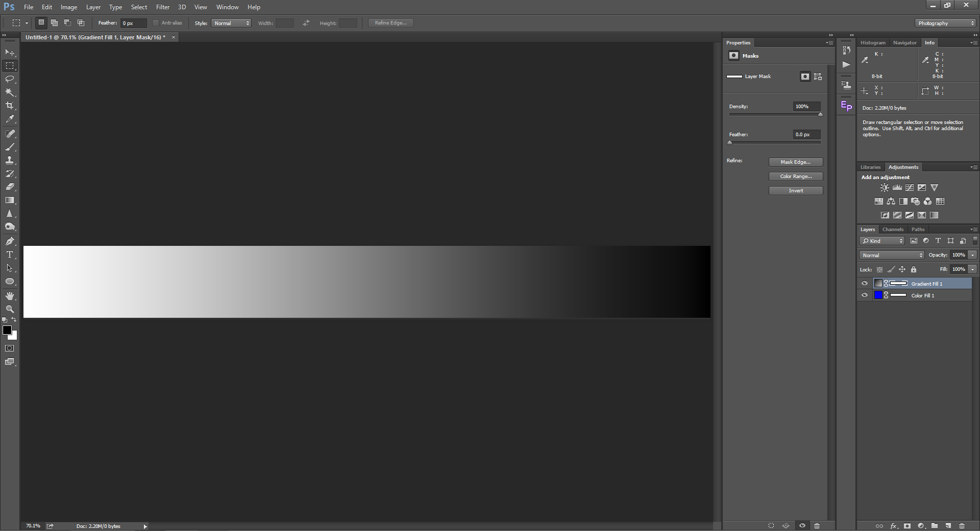
Task: Select the Zoom tool
Action: [x=10, y=309]
